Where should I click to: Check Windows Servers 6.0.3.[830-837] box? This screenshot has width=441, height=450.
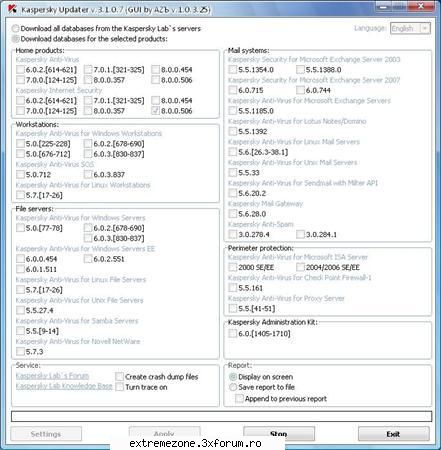click(88, 238)
